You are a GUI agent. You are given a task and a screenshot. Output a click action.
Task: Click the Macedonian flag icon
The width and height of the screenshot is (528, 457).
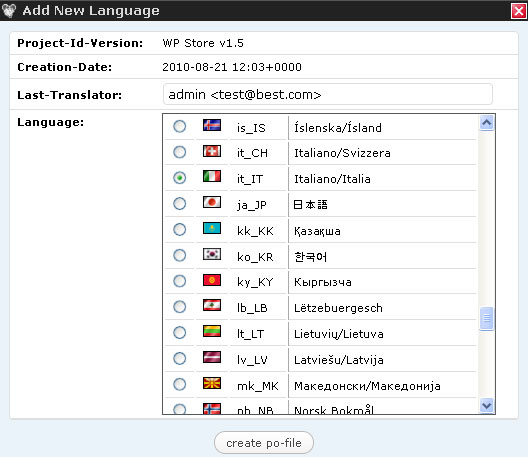pyautogui.click(x=212, y=383)
